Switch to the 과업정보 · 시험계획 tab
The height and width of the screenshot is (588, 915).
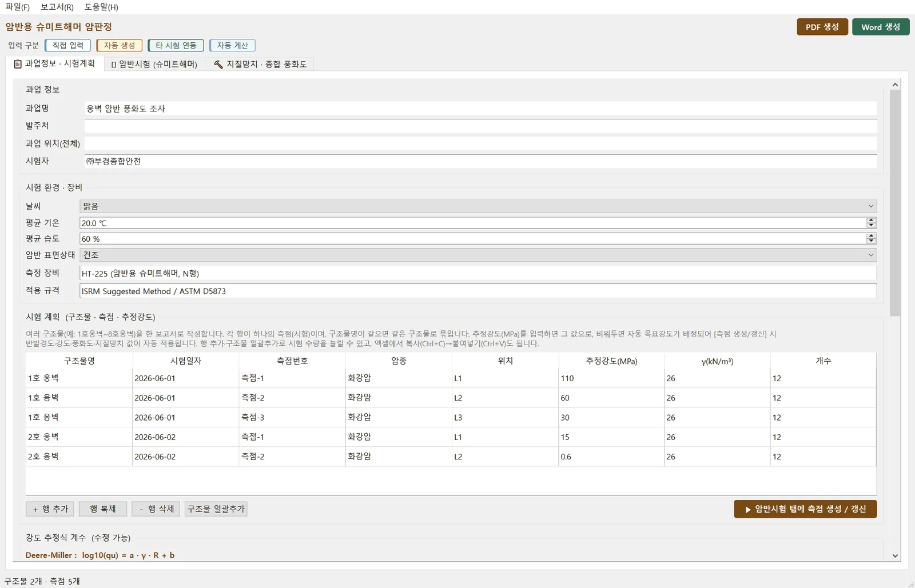tap(55, 63)
